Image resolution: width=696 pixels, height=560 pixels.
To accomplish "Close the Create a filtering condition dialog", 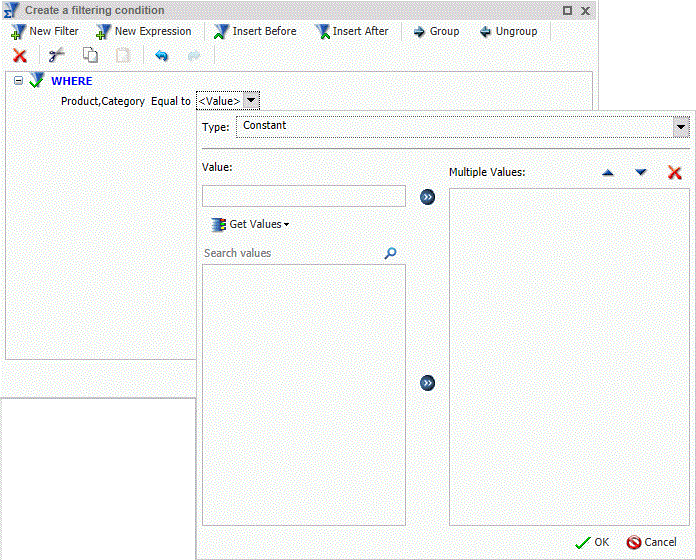I will pyautogui.click(x=585, y=11).
